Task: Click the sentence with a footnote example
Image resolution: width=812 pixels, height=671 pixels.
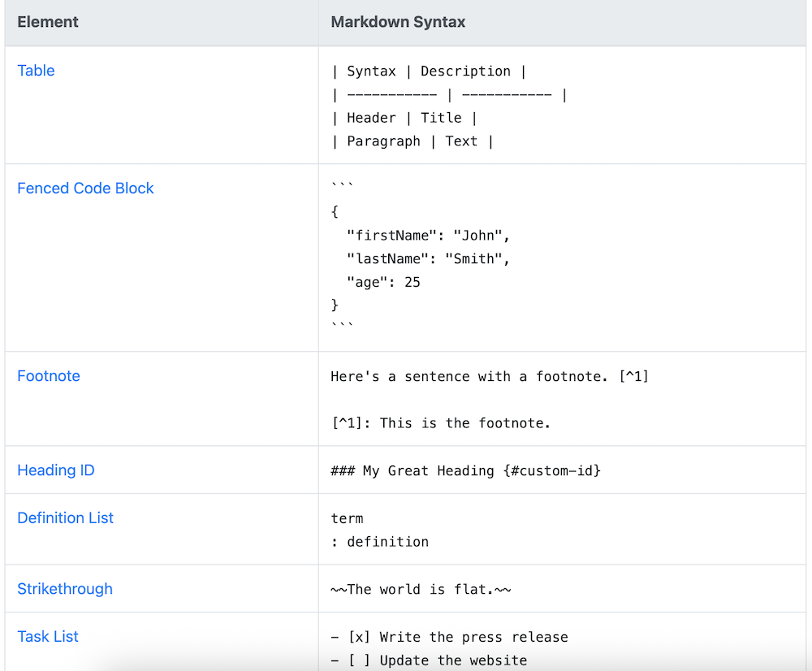Action: (490, 377)
